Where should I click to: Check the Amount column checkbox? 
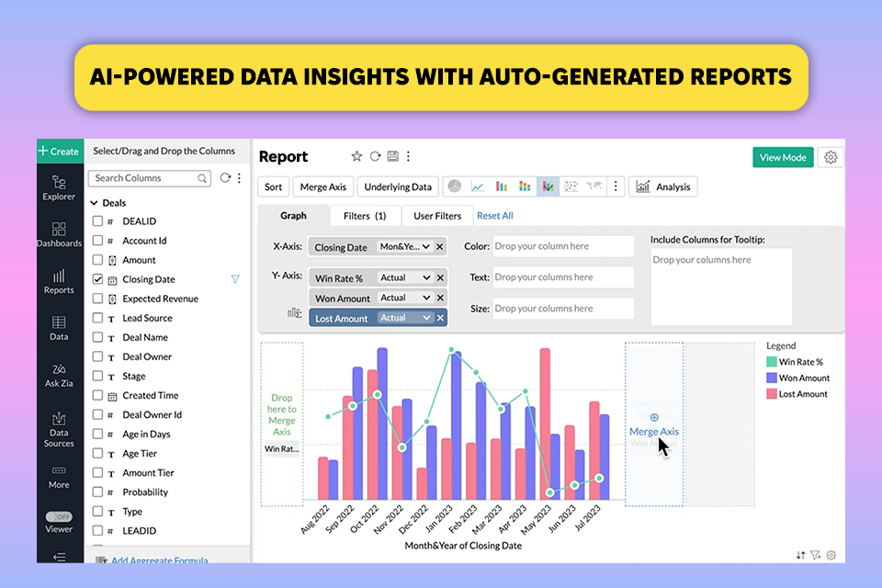98,259
